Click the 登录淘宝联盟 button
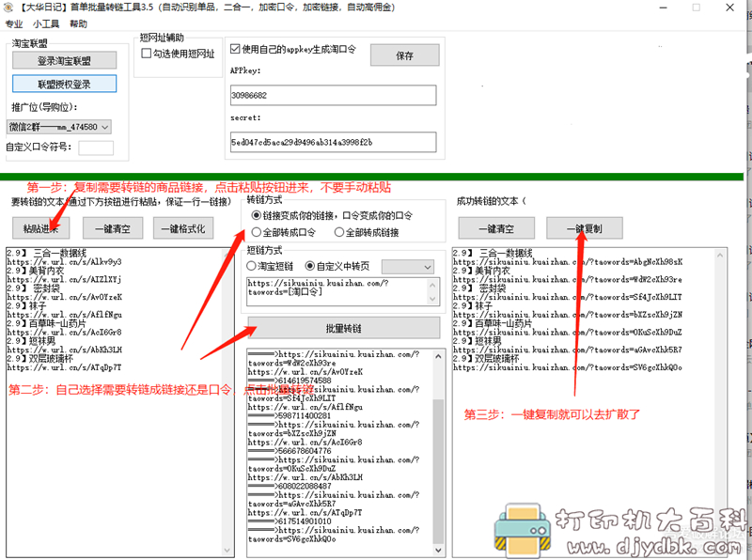This screenshot has height=560, width=752. click(64, 61)
